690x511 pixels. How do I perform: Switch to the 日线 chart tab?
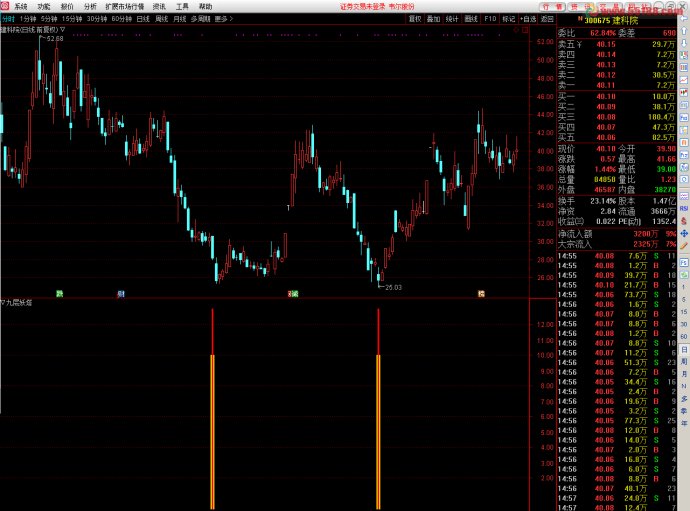(143, 19)
